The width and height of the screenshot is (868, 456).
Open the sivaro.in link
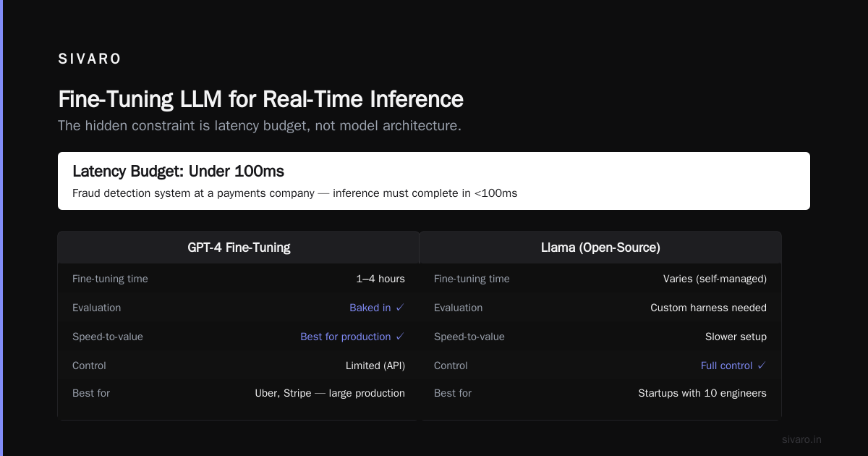pyautogui.click(x=801, y=439)
